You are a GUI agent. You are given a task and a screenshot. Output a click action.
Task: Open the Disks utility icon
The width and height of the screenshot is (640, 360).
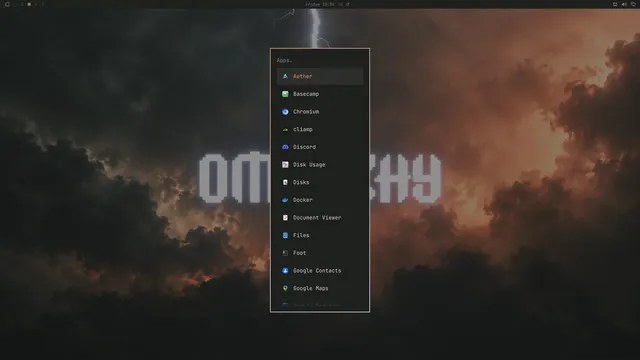pos(285,182)
